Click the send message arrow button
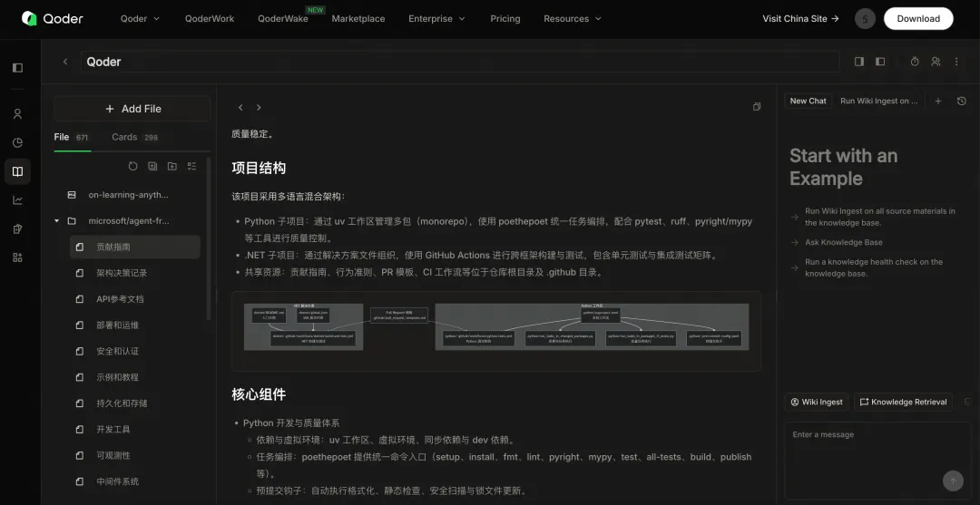This screenshot has height=505, width=980. 953,481
